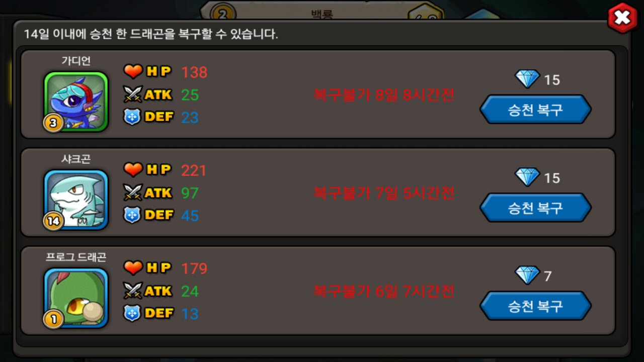The height and width of the screenshot is (362, 644).
Task: Click the HP heart icon for 샤크곤
Action: pyautogui.click(x=133, y=170)
